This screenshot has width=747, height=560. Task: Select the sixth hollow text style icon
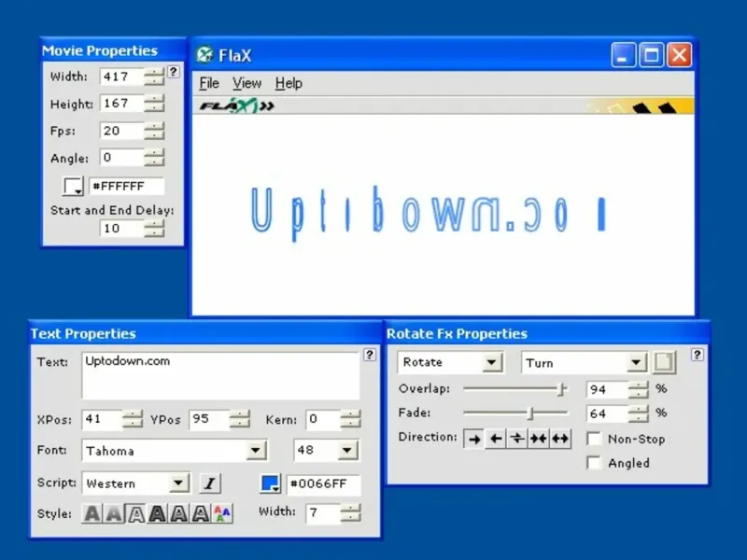tap(201, 514)
